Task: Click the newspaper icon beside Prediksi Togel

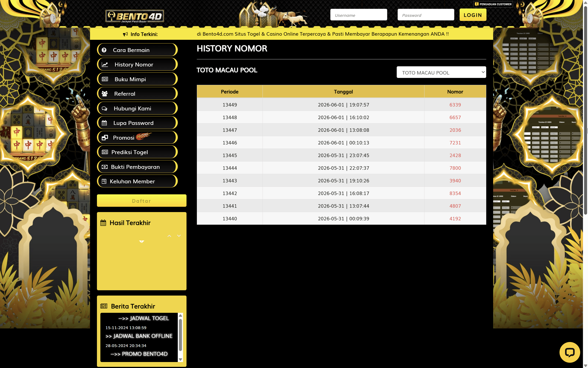Action: point(105,152)
